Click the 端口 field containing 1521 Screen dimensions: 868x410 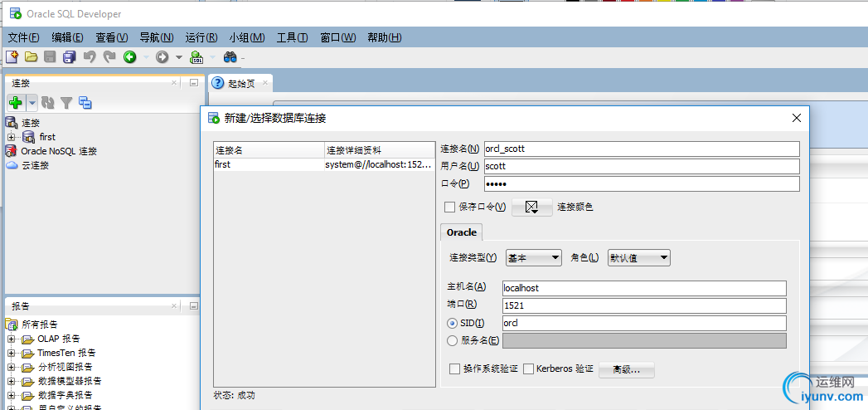pyautogui.click(x=644, y=305)
